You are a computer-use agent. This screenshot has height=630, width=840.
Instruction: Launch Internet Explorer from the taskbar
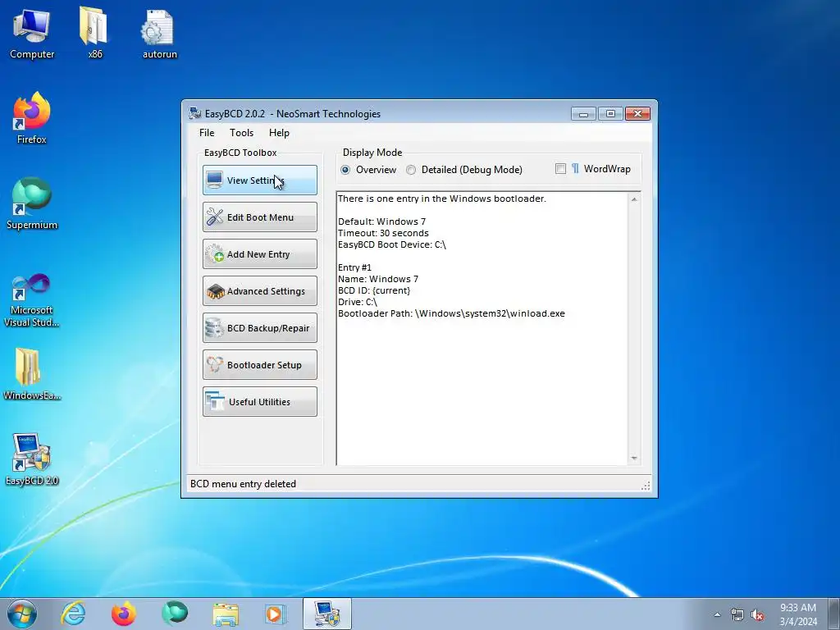(x=73, y=614)
